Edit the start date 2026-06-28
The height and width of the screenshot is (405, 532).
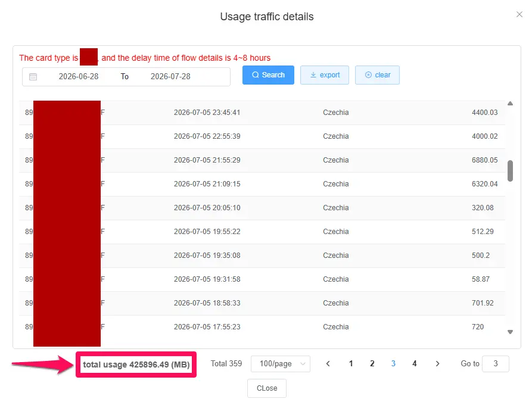pos(79,77)
